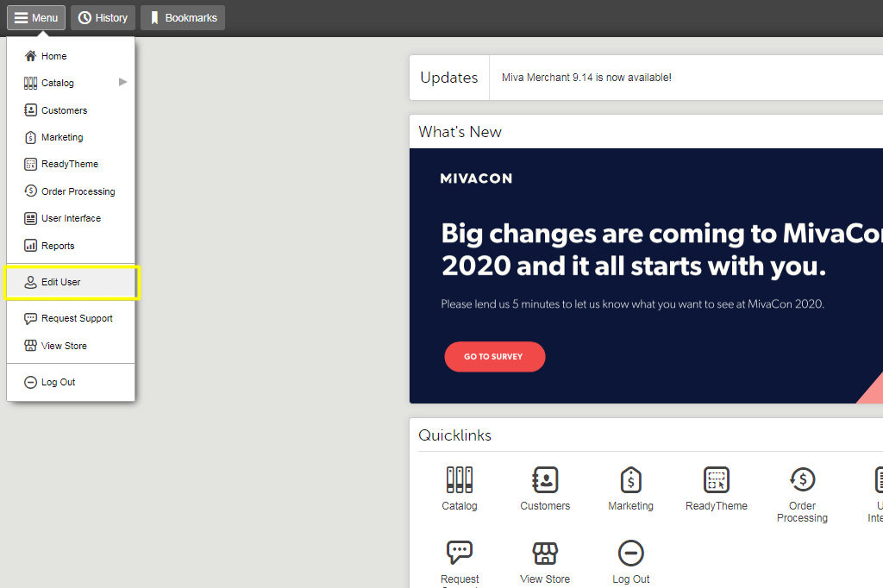Open the History button

pos(103,17)
